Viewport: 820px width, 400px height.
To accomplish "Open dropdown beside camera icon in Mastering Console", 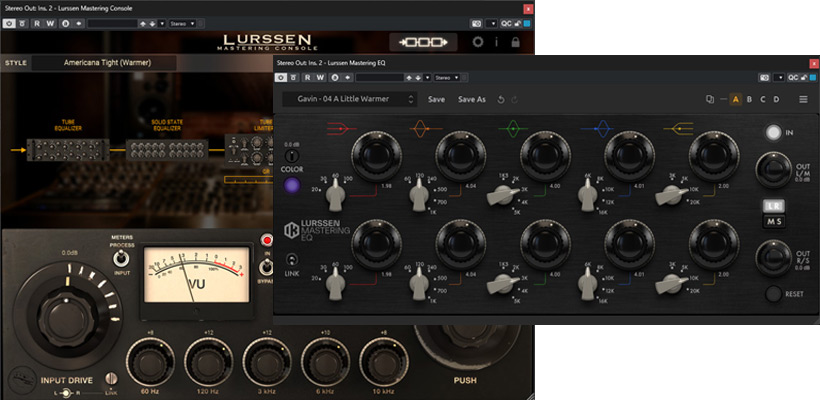I will pos(491,24).
